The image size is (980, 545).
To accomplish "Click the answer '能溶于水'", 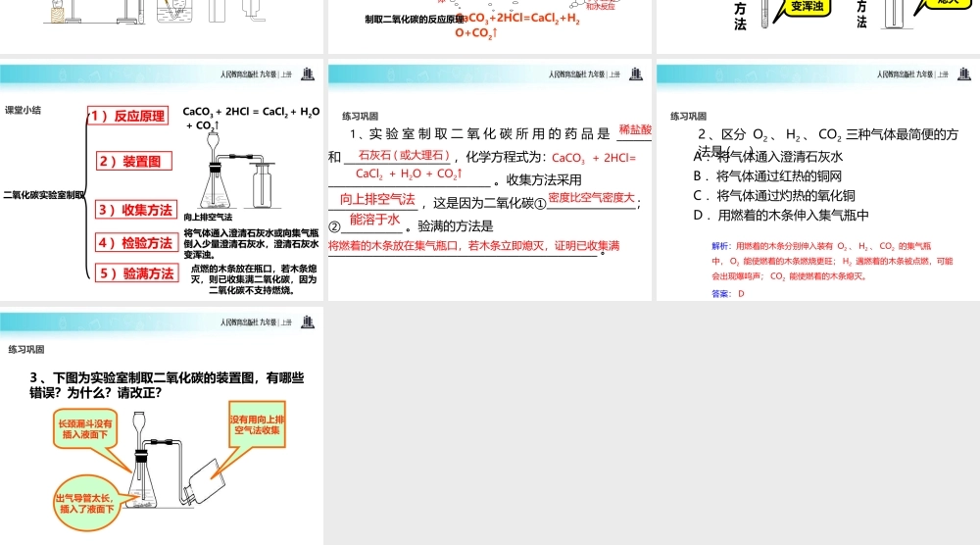I will coord(374,219).
